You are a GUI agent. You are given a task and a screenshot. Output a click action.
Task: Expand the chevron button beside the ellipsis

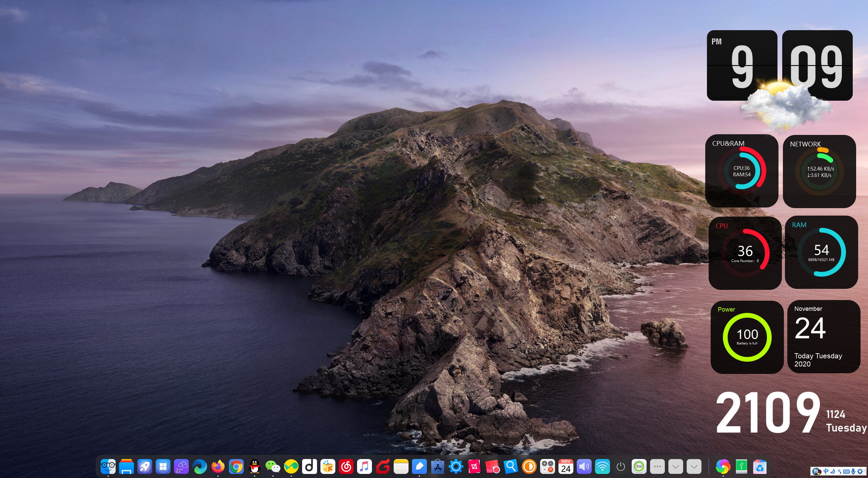[x=675, y=467]
